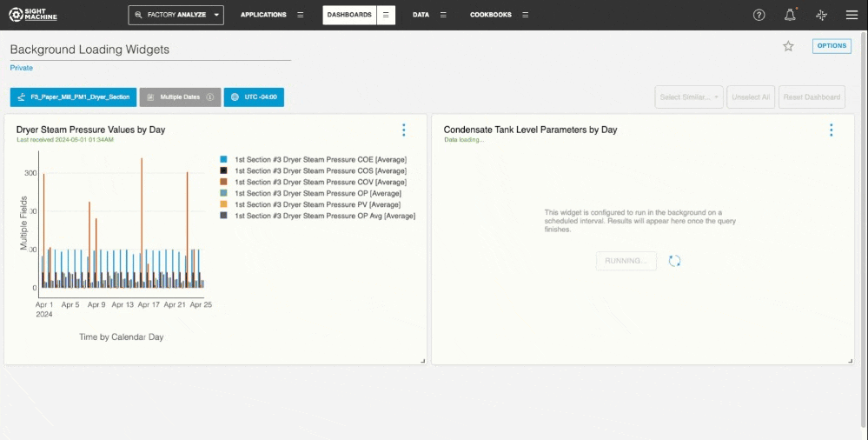Click the sparkle assistant icon in header
The image size is (868, 440).
pyautogui.click(x=821, y=15)
